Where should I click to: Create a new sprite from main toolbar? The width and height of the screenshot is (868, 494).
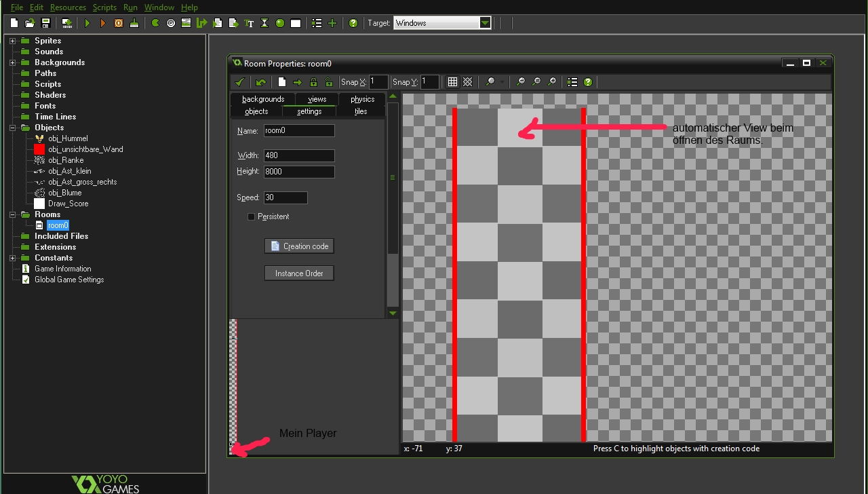click(155, 23)
